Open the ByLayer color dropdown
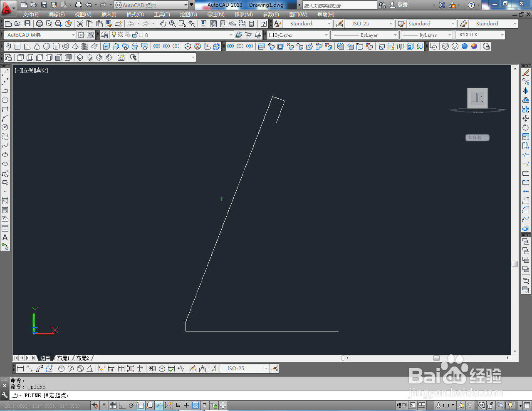 coord(299,35)
